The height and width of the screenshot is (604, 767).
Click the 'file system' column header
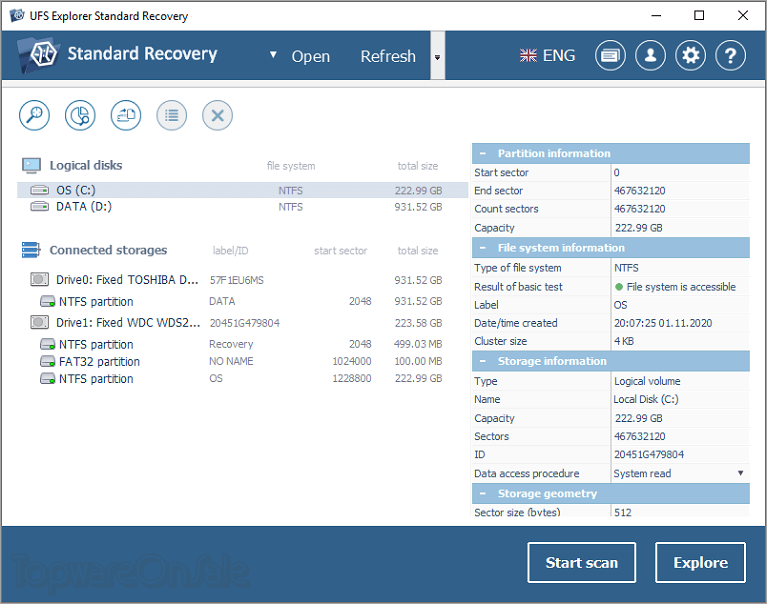[291, 166]
